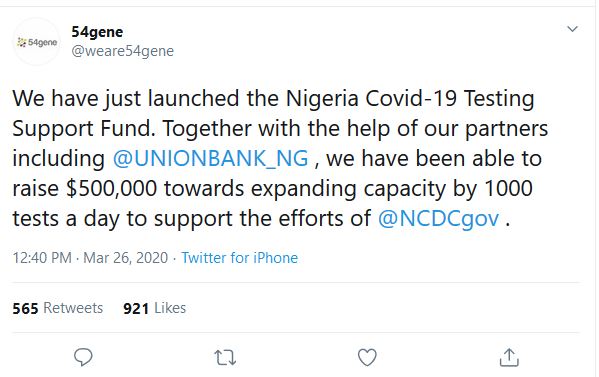Click the words 'Support Fund' in the tweet
The width and height of the screenshot is (599, 377).
pyautogui.click(x=84, y=129)
